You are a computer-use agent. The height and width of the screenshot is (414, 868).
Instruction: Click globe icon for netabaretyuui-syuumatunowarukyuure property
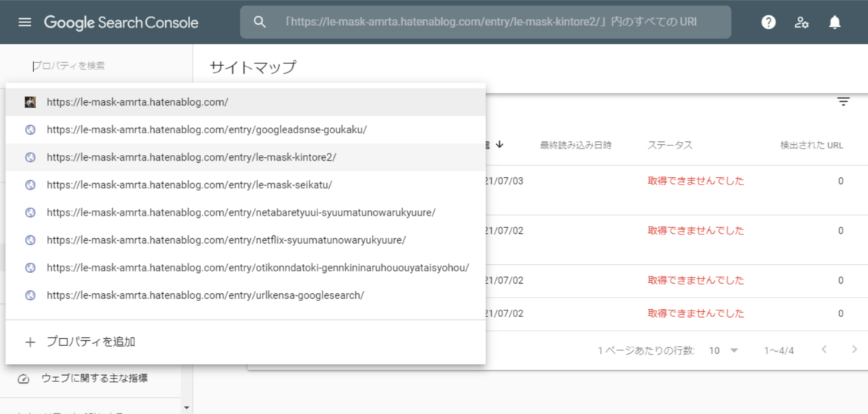coord(30,212)
